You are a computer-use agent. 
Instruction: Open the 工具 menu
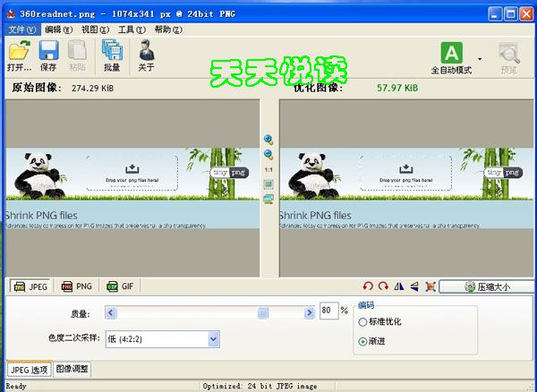point(132,30)
